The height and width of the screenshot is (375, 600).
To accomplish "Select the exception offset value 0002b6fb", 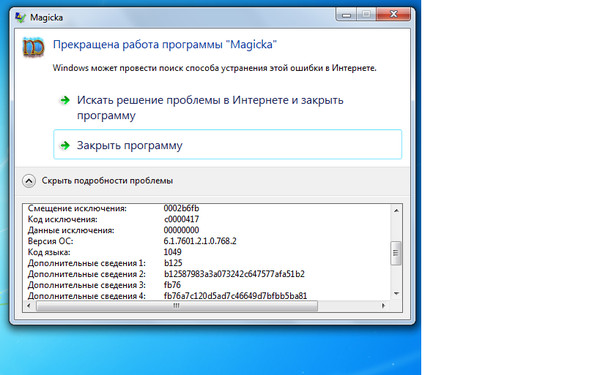I will [181, 208].
